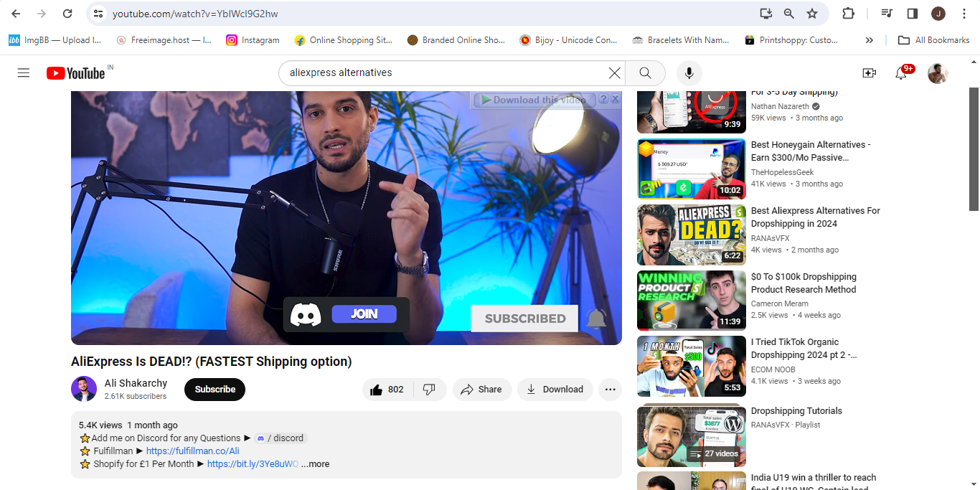The width and height of the screenshot is (980, 490).
Task: Open Freeimage.host bookmark
Action: (x=164, y=40)
